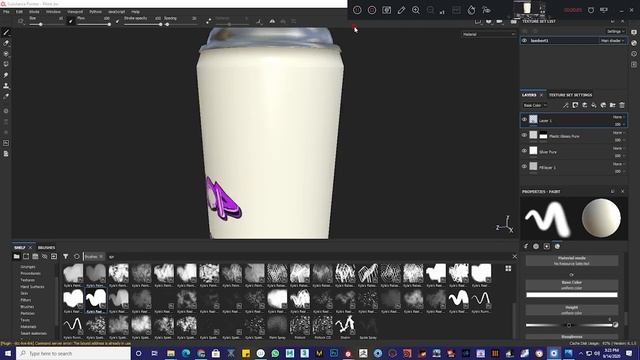Hide the Silver Pure layer
This screenshot has width=640, height=360.
pos(524,151)
